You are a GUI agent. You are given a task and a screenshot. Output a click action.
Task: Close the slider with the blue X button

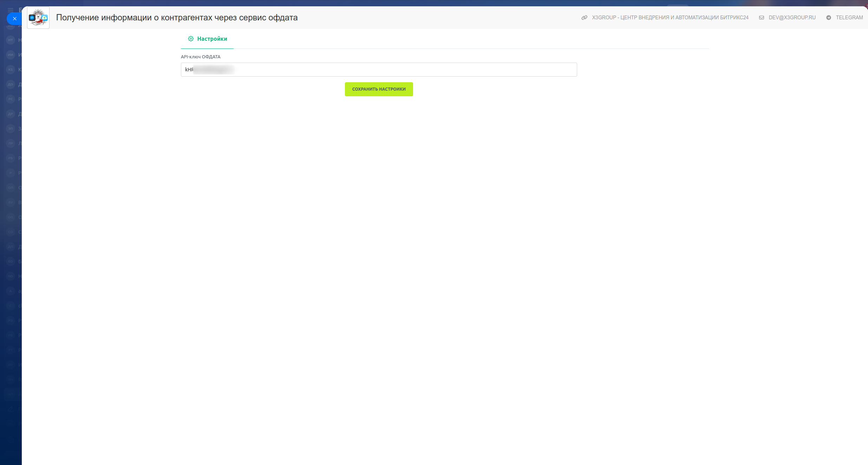click(14, 19)
